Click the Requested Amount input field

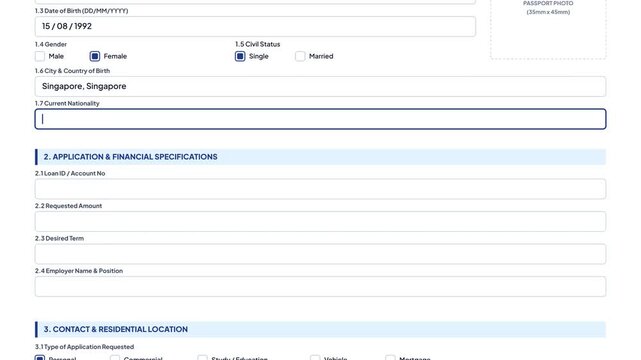320,221
